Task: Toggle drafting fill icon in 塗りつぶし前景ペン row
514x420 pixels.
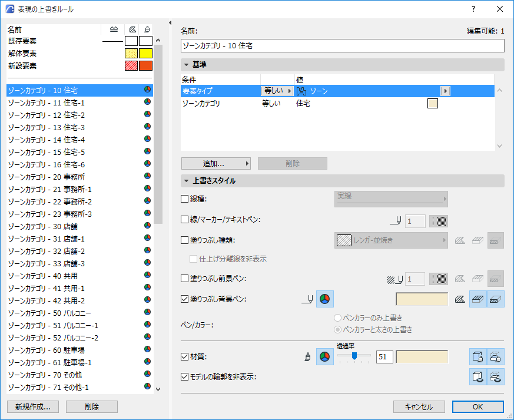Action: [x=460, y=279]
